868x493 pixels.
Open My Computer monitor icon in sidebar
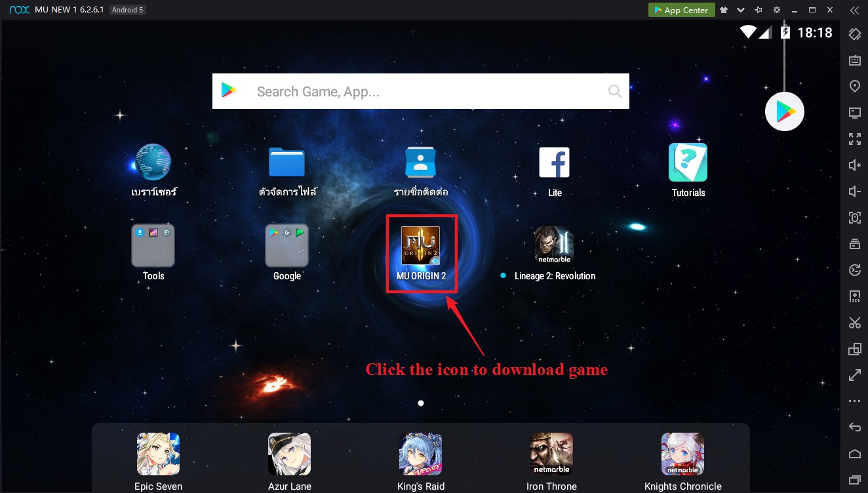coord(854,113)
